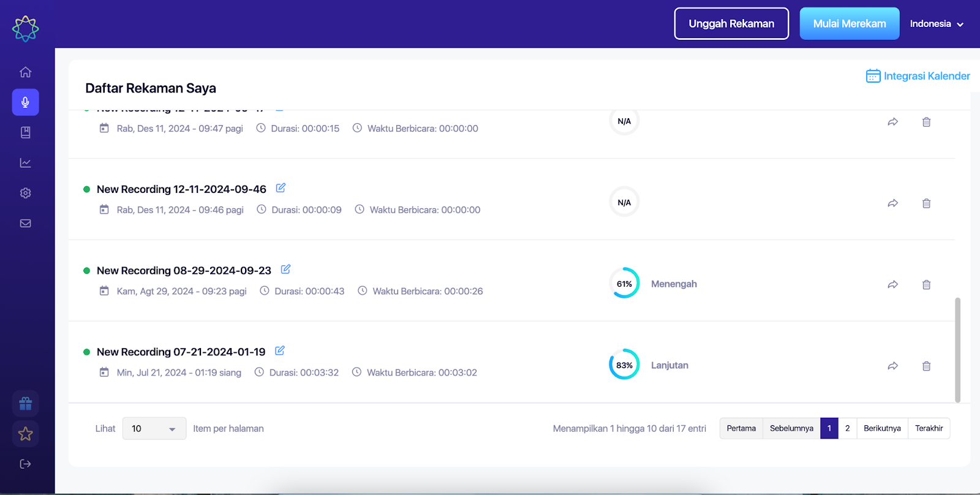Open the Home sidebar icon
Viewport: 980px width, 495px height.
(25, 72)
